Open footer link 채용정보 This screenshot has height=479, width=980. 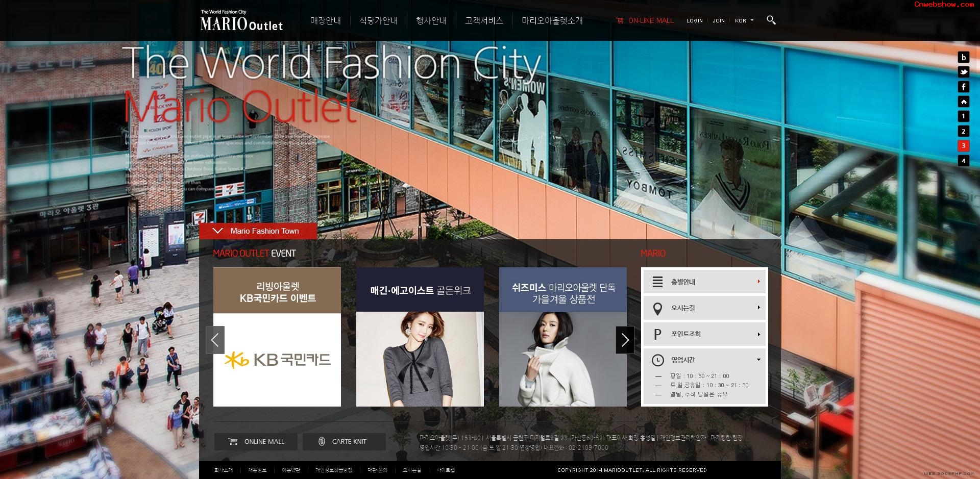click(257, 470)
